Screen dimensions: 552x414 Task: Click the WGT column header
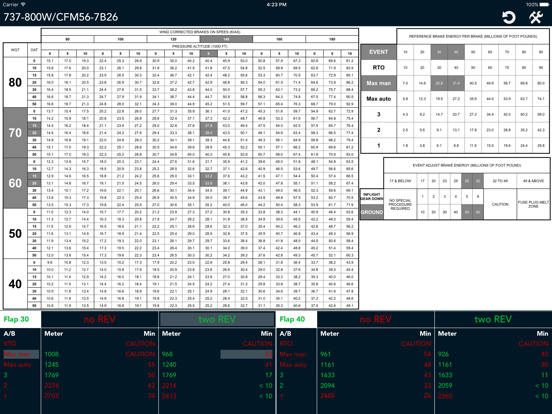[x=15, y=50]
